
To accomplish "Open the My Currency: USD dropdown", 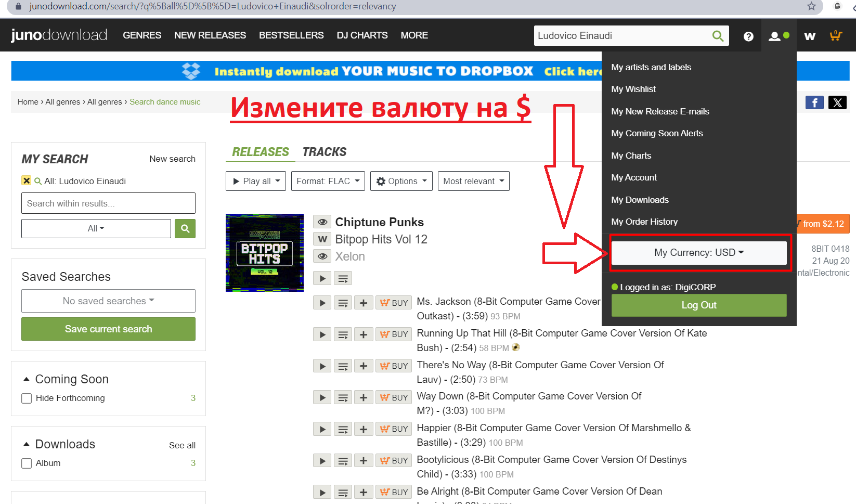I will click(698, 253).
